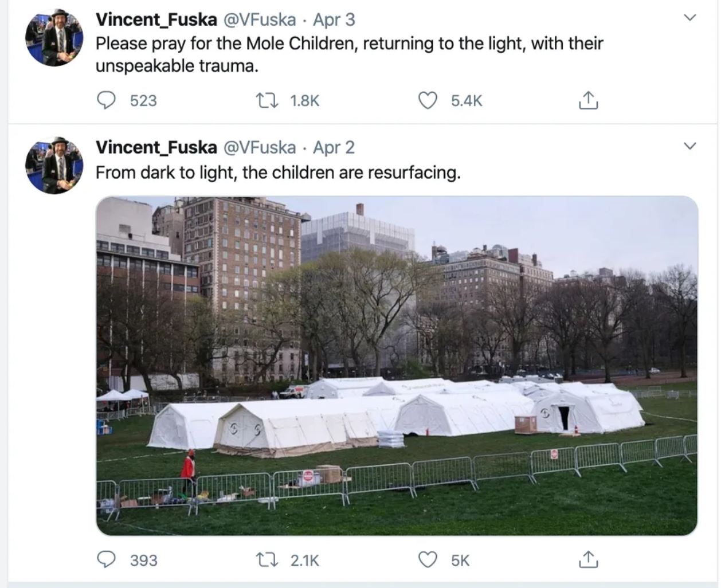
Task: Open the Vincent_Fuska name on the Apr 3 tweet
Action: [156, 19]
